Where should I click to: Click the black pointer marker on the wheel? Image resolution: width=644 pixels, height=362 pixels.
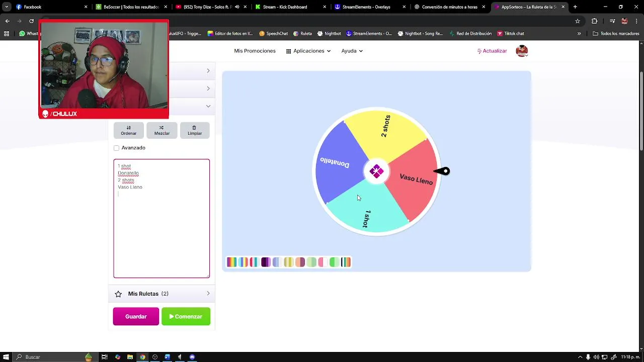[x=442, y=171]
